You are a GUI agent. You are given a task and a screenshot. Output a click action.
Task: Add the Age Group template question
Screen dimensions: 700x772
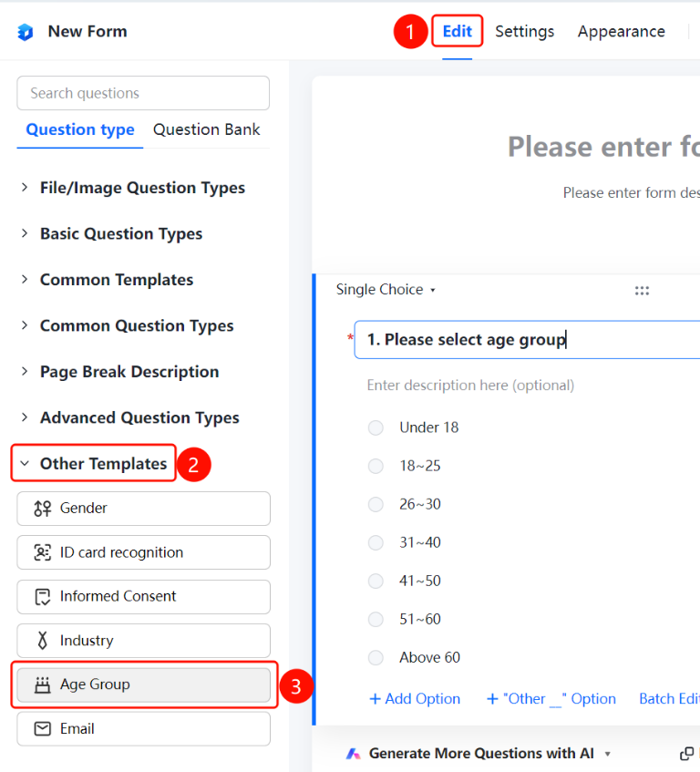click(x=143, y=685)
